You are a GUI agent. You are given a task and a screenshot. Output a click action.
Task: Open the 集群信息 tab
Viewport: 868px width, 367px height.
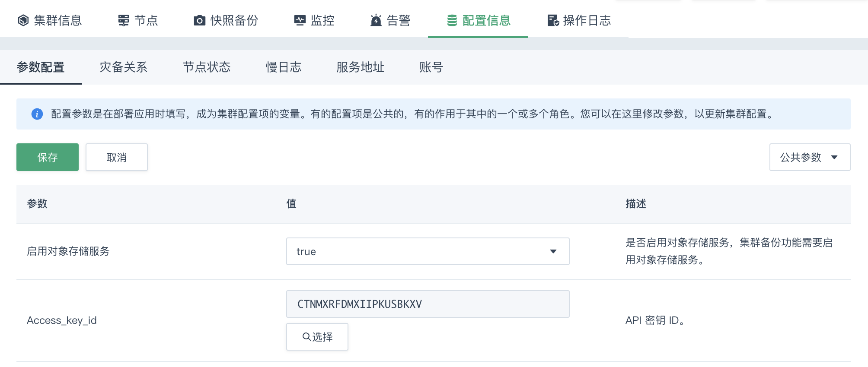[50, 20]
